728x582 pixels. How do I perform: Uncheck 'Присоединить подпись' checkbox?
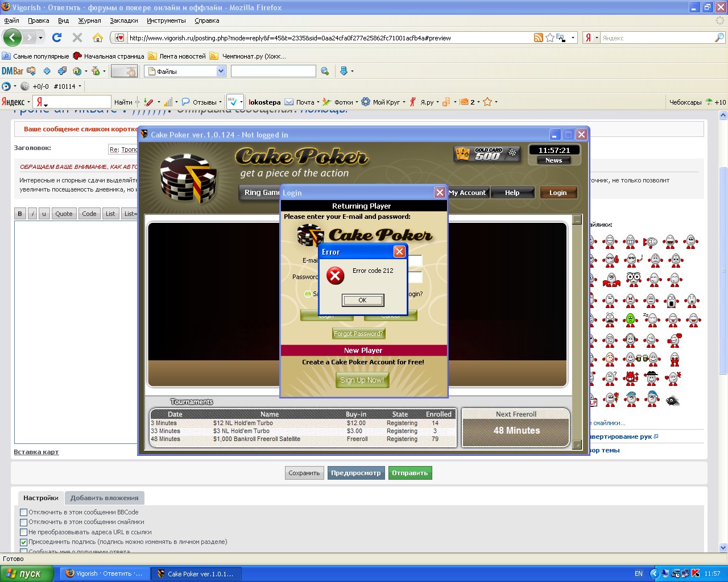coord(24,542)
